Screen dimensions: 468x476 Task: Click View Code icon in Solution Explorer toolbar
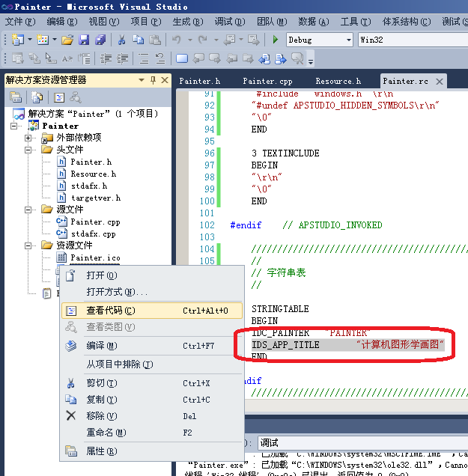(59, 97)
